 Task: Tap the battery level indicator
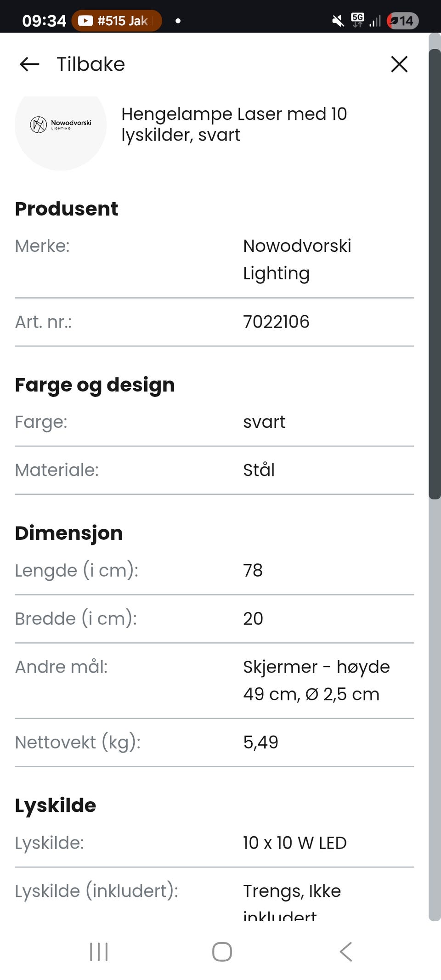403,21
